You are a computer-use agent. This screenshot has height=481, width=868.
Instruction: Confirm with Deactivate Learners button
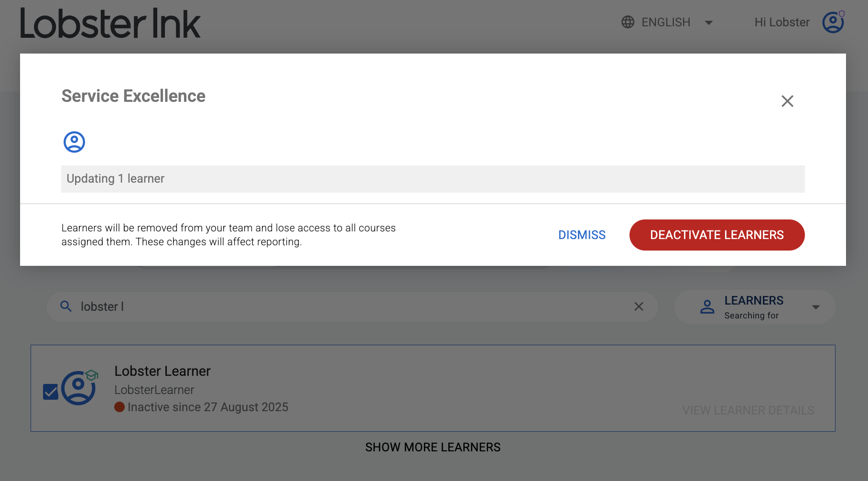717,235
